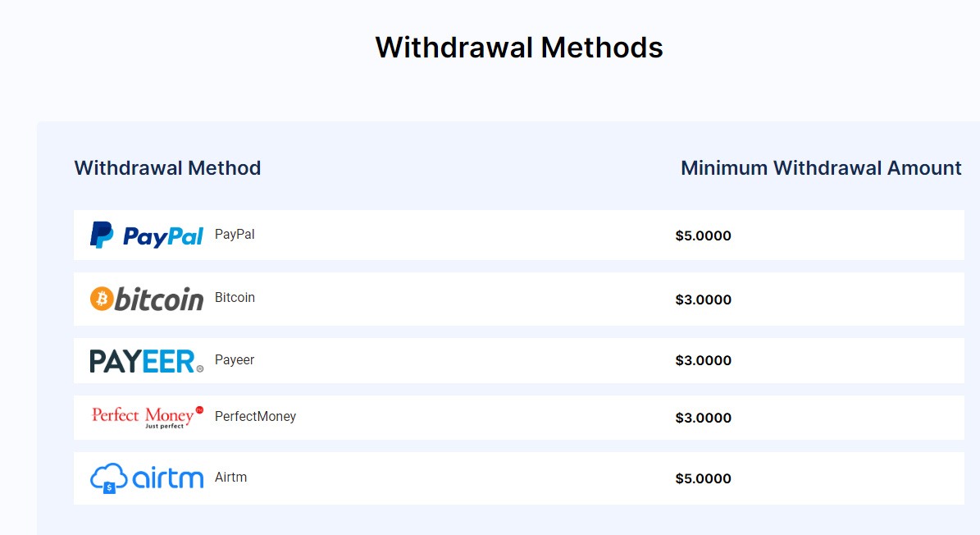Click PayPal's $5.0000 minimum amount
The image size is (980, 535).
point(703,235)
